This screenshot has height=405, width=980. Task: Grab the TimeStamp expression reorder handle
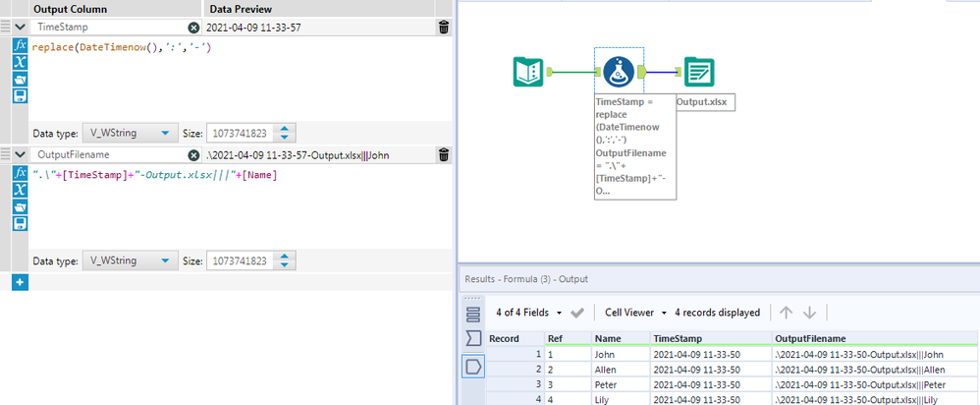click(6, 28)
